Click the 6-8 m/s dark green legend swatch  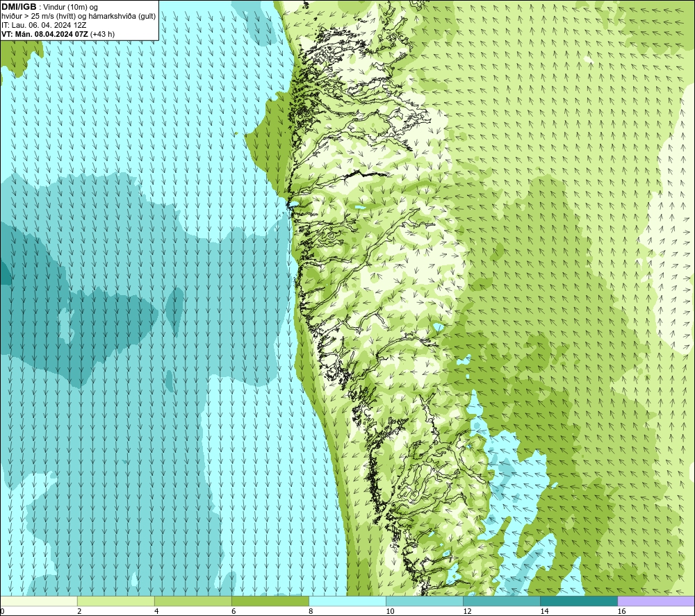[270, 601]
